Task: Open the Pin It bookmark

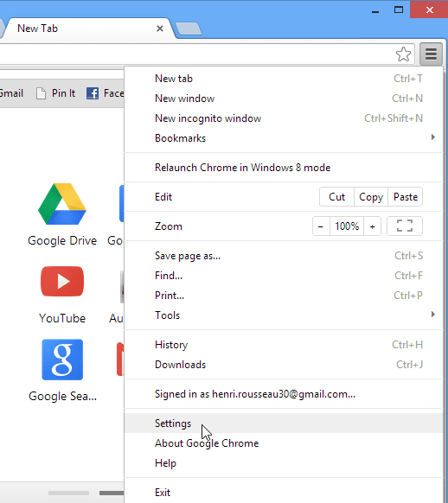Action: [55, 93]
